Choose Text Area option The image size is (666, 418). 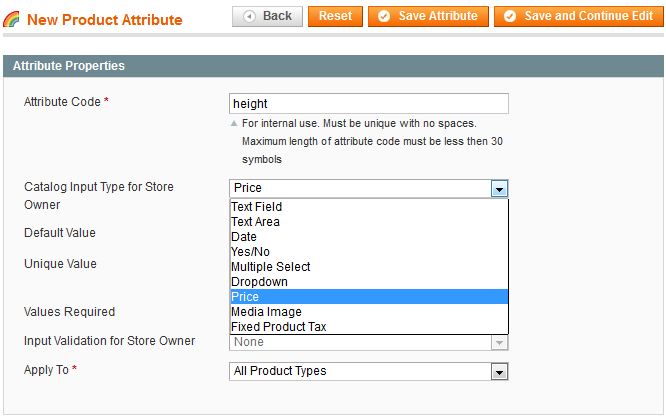click(x=255, y=222)
